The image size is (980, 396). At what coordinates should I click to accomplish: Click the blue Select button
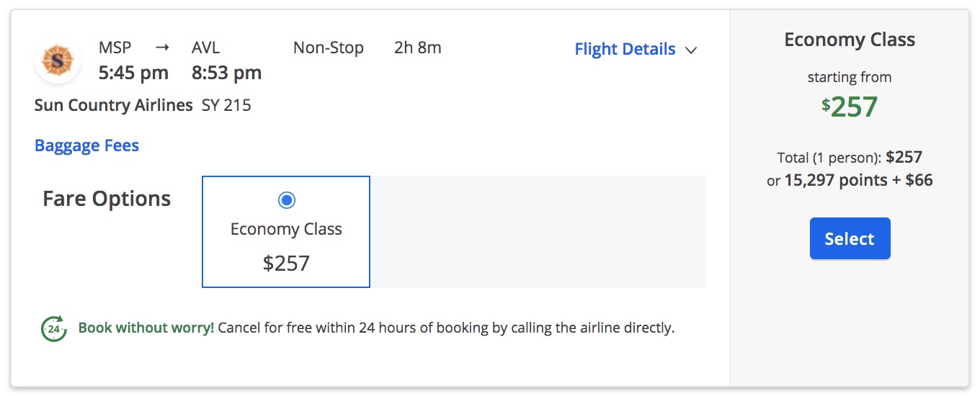click(x=850, y=238)
